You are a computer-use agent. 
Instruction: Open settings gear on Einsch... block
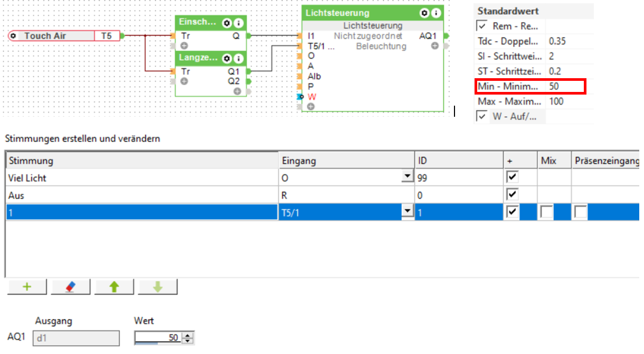pos(227,23)
